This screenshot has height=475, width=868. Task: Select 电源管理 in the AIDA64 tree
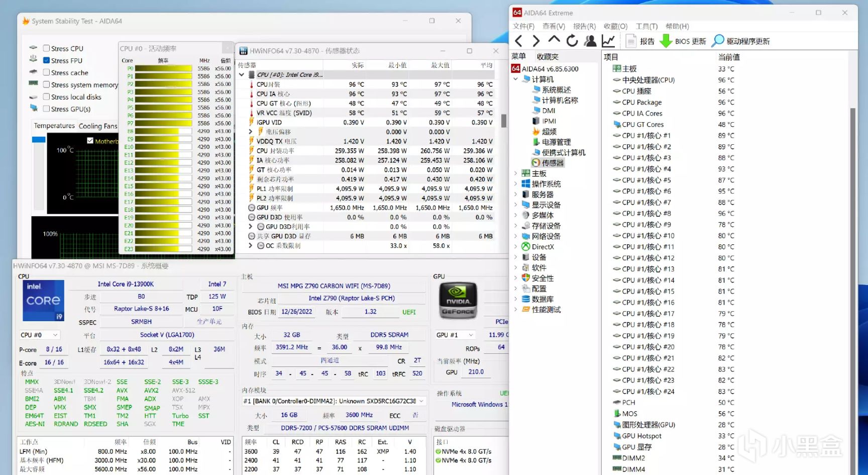[556, 142]
